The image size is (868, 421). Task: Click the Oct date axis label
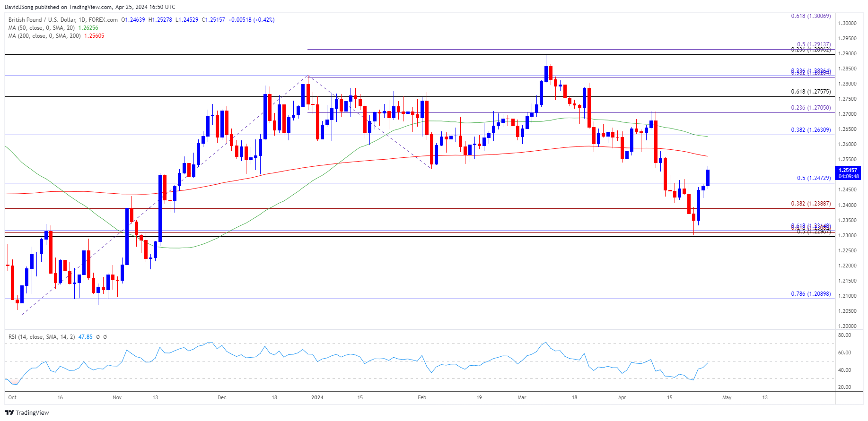tap(12, 398)
